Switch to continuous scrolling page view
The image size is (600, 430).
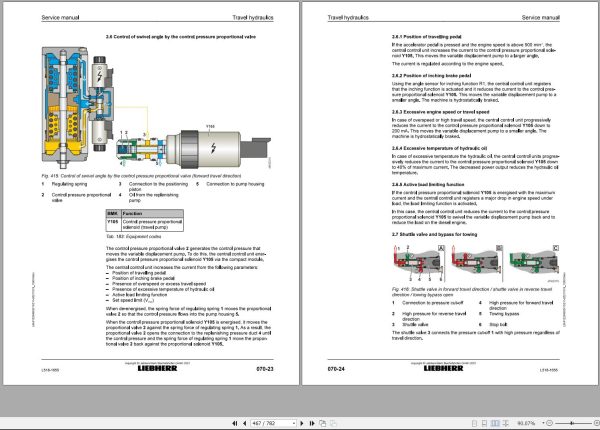[484, 423]
